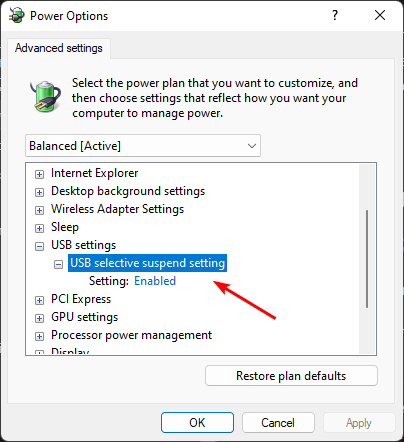Close the Power Options dialog

point(380,15)
